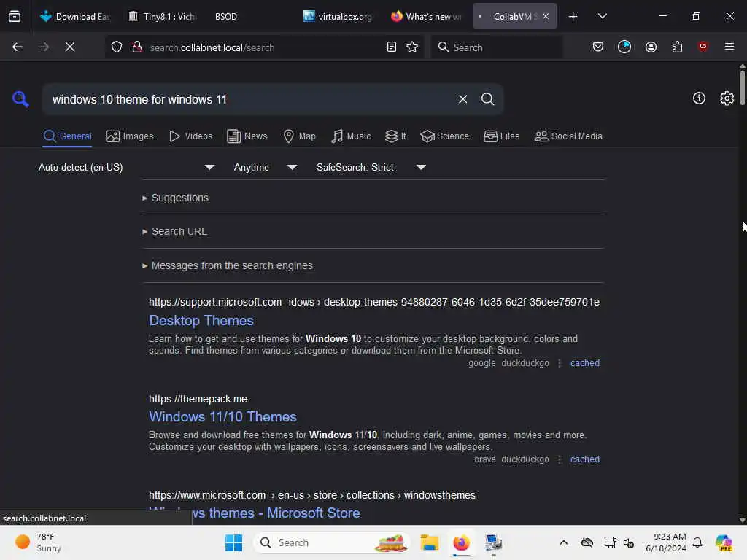This screenshot has height=560, width=747.
Task: Clear the search query with the X
Action: [x=462, y=99]
